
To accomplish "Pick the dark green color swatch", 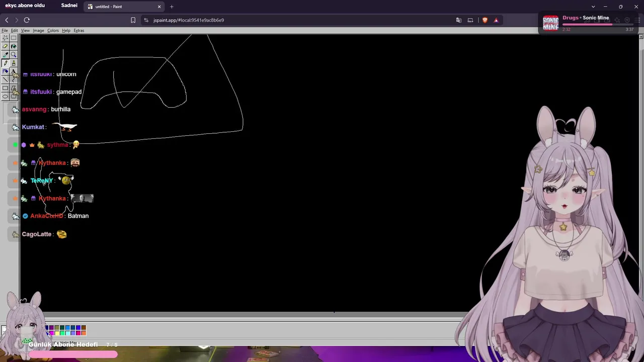I will pyautogui.click(x=62, y=327).
